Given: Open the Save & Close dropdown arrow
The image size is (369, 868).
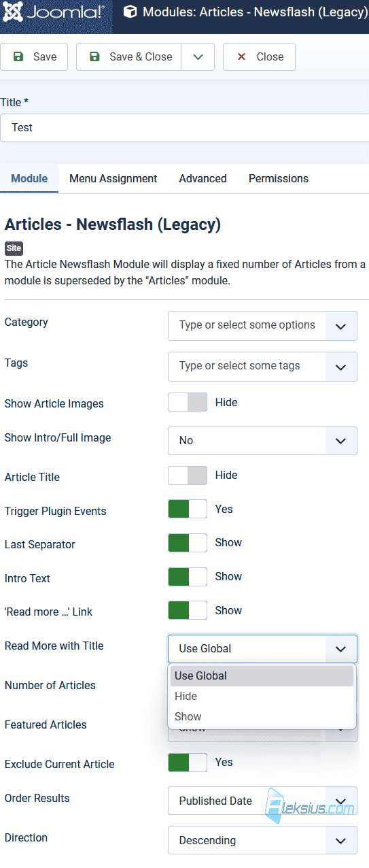Looking at the screenshot, I should pos(198,56).
